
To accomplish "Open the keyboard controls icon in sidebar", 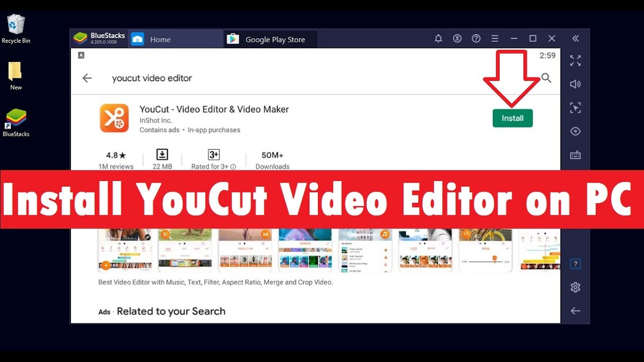I will tap(576, 155).
